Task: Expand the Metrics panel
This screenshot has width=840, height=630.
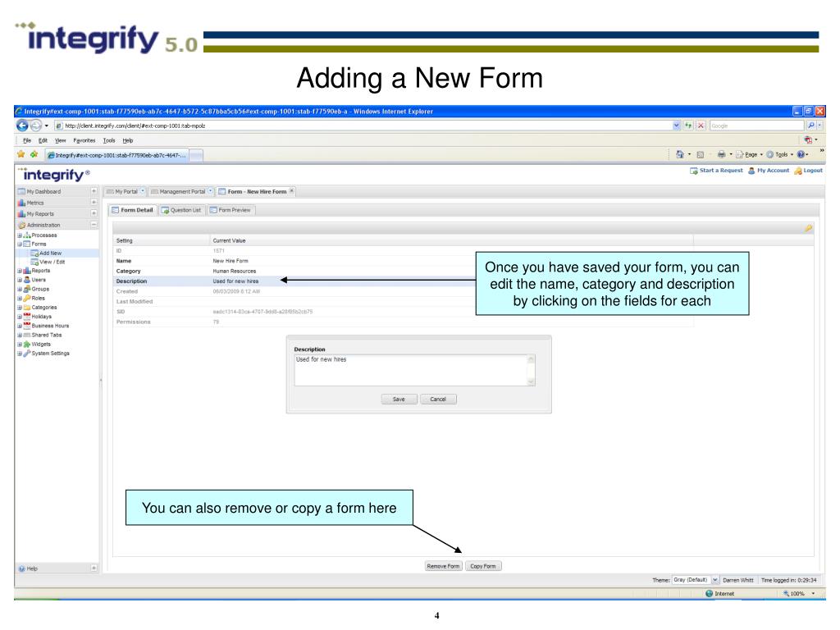Action: (94, 203)
